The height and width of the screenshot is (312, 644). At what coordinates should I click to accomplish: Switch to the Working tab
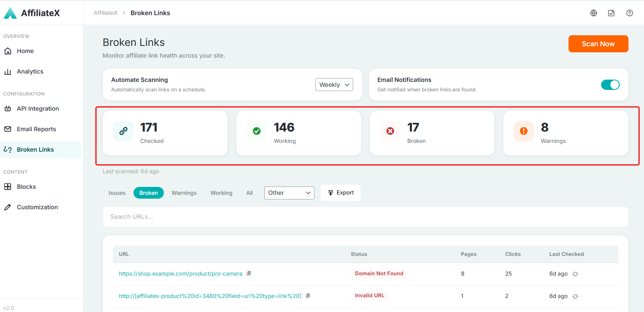221,193
